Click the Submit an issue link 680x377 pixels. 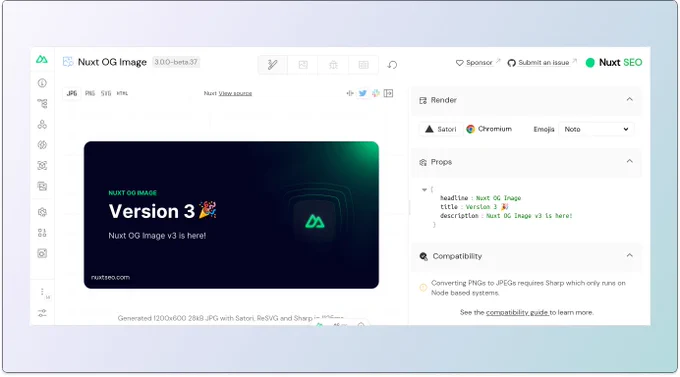tap(542, 62)
